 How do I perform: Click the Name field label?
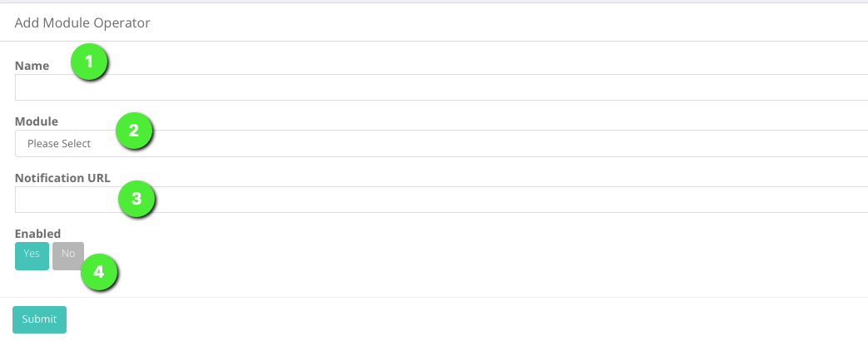[x=32, y=66]
